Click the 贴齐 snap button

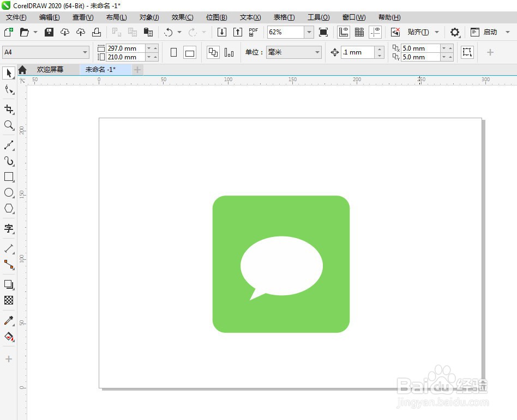click(418, 32)
